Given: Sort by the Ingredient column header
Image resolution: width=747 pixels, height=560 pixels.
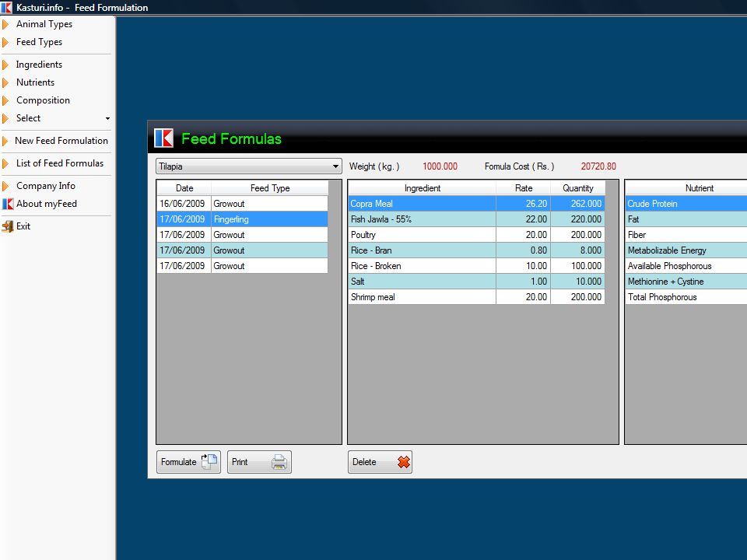Looking at the screenshot, I should (422, 188).
